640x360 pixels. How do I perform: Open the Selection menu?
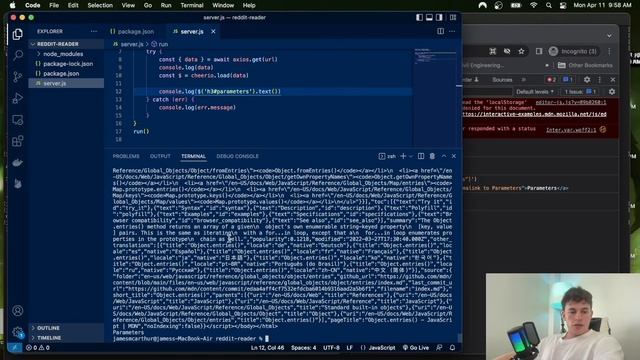click(100, 5)
